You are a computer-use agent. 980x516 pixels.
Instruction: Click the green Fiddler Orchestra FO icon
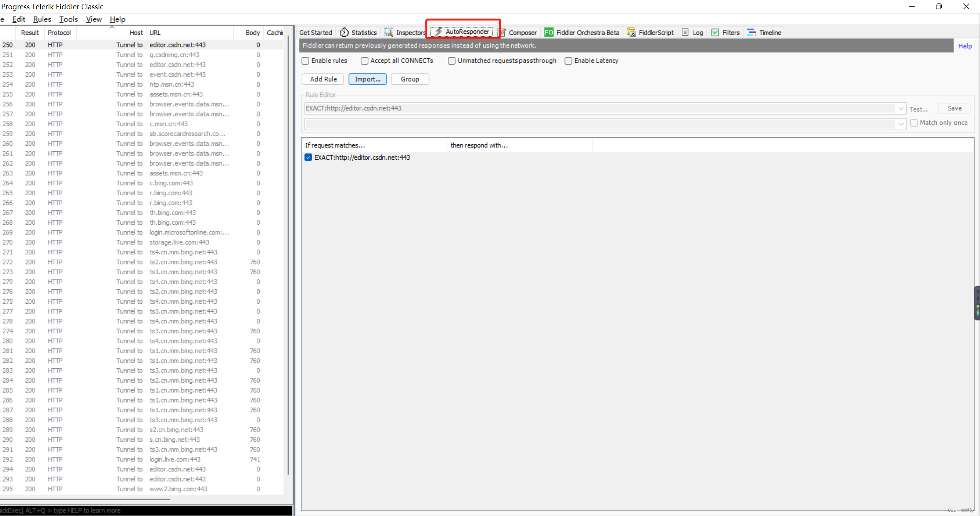click(548, 32)
